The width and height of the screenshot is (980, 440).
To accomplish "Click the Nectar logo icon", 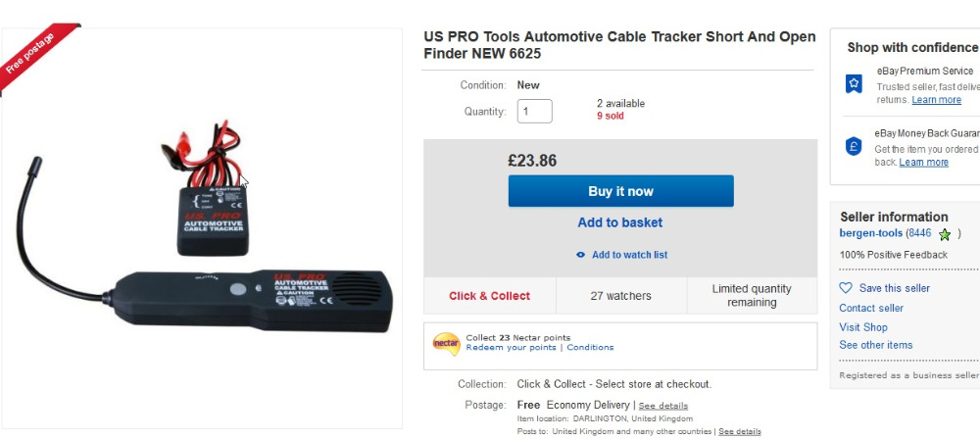I will click(446, 343).
